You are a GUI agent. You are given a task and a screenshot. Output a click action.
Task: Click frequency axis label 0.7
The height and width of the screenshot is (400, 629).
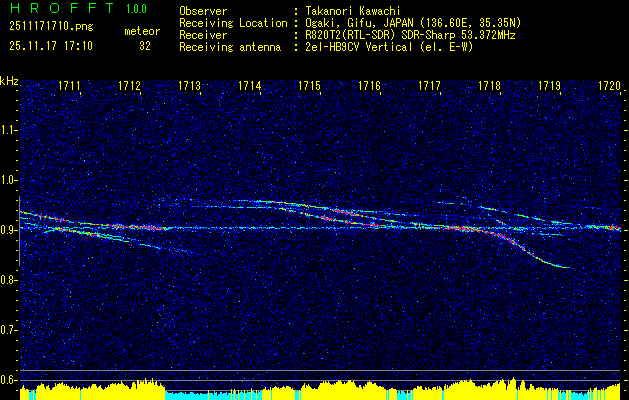pos(8,330)
